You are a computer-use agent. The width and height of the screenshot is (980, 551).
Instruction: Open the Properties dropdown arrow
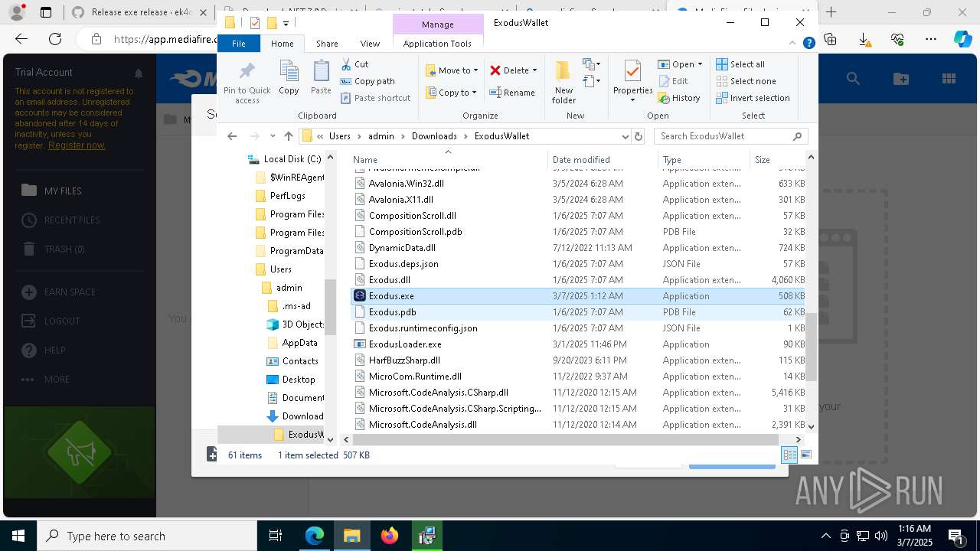pos(632,99)
